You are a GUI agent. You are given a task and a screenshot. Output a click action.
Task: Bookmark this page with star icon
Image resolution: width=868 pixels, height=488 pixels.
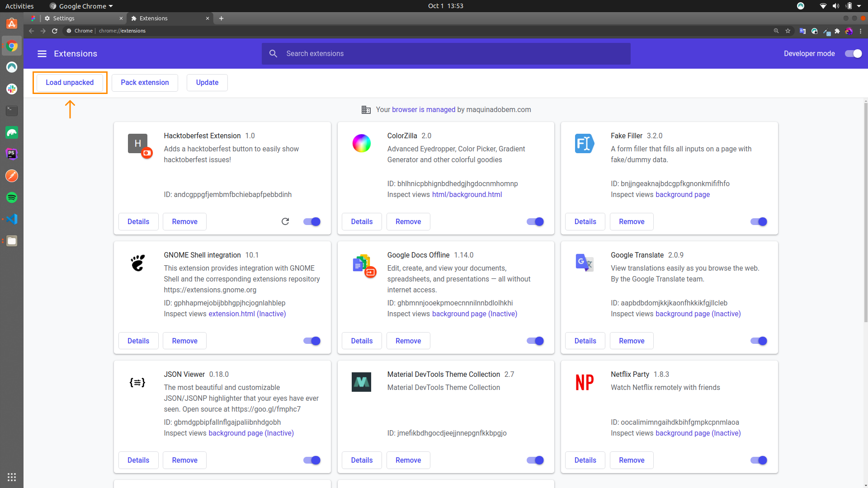click(x=788, y=31)
